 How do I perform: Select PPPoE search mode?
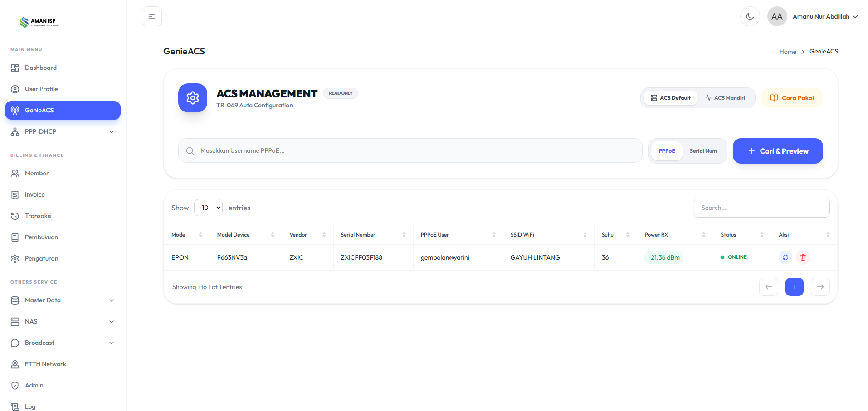click(667, 151)
